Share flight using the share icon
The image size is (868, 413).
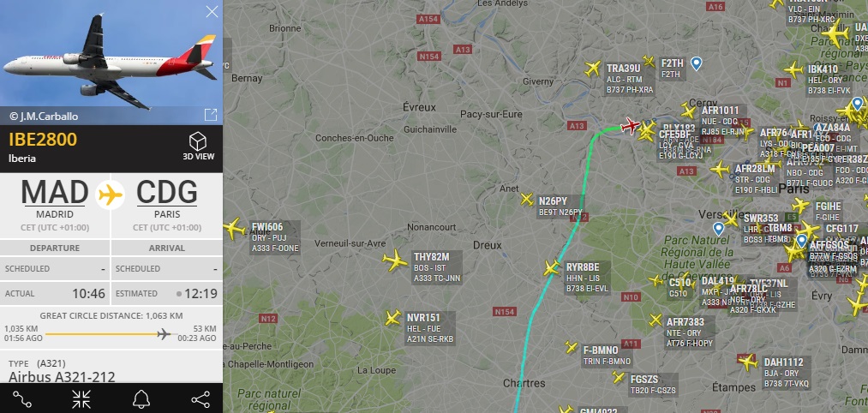[201, 399]
